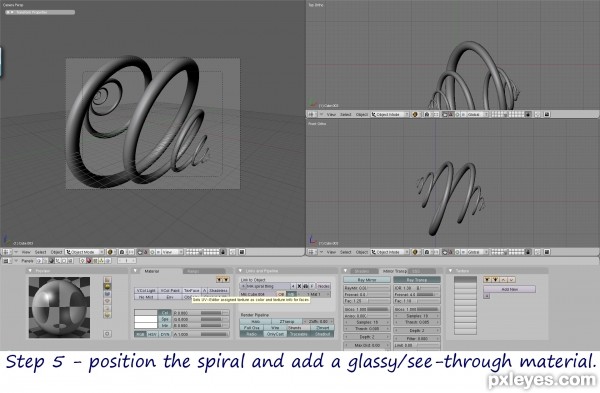Collapse the Preview panel triangle

pos(30,271)
